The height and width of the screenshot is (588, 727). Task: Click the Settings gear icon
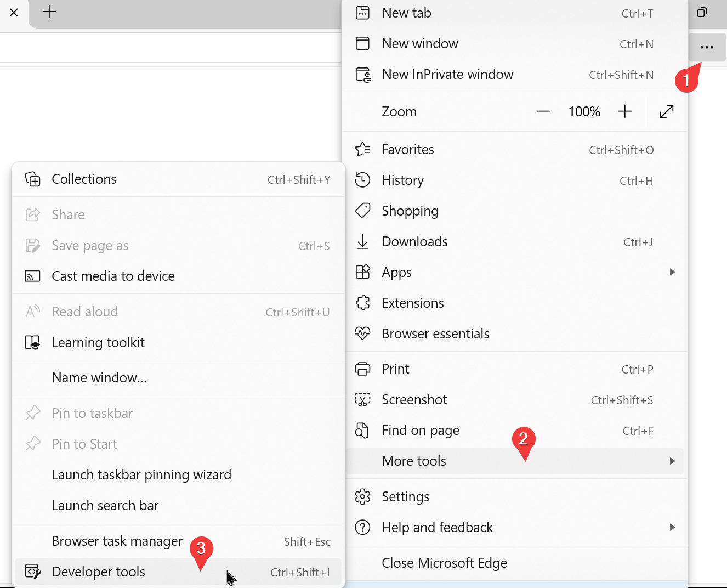pos(362,496)
